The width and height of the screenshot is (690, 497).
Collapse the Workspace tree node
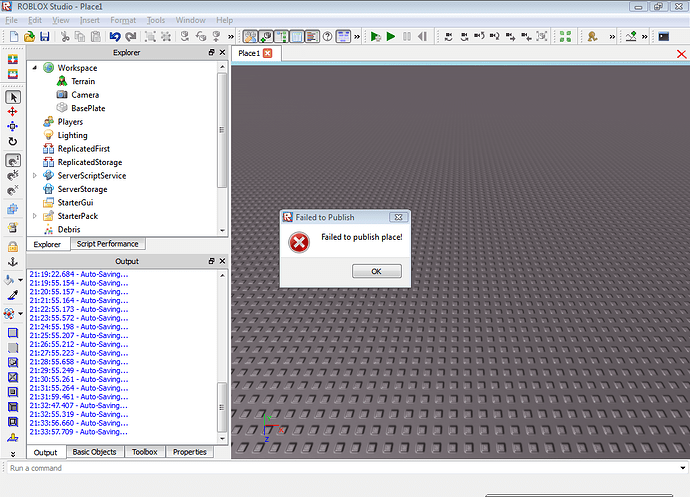point(35,68)
